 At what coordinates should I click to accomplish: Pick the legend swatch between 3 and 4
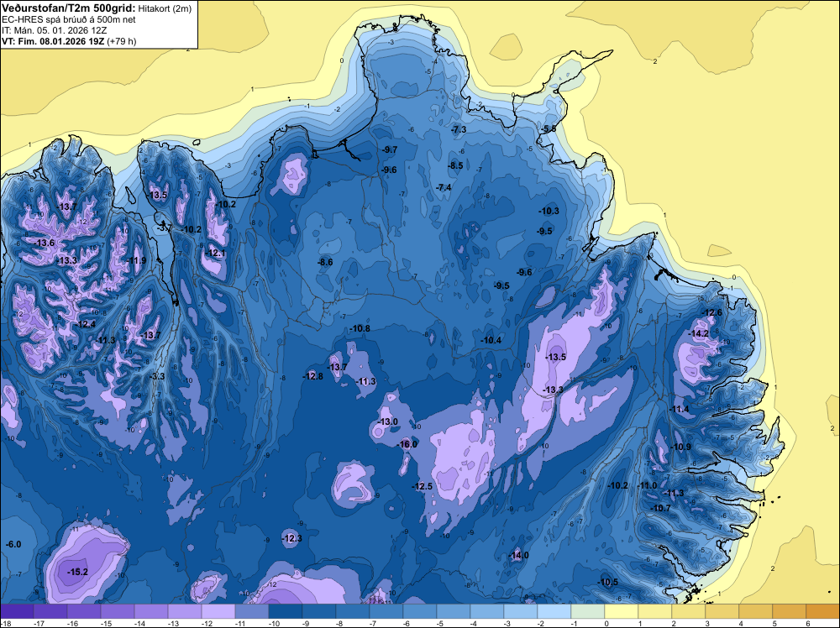click(722, 611)
